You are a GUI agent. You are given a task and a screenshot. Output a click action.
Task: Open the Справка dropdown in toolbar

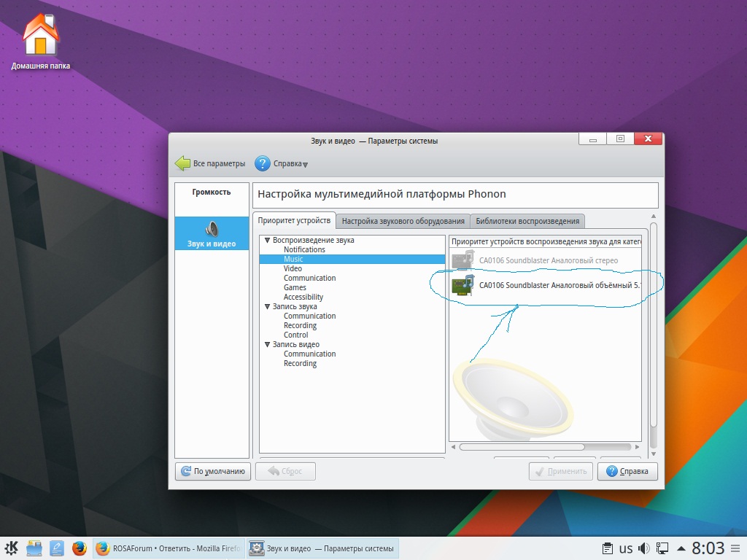[x=282, y=163]
